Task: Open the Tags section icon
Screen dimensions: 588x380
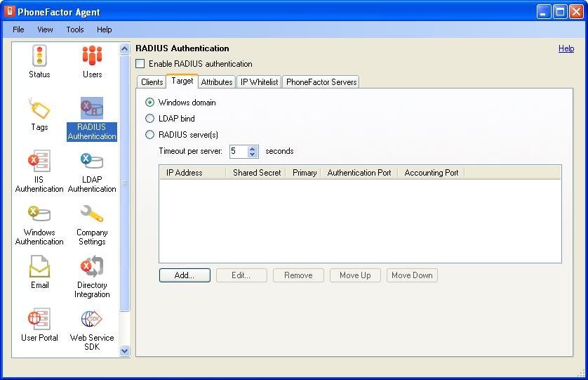Action: coord(39,109)
